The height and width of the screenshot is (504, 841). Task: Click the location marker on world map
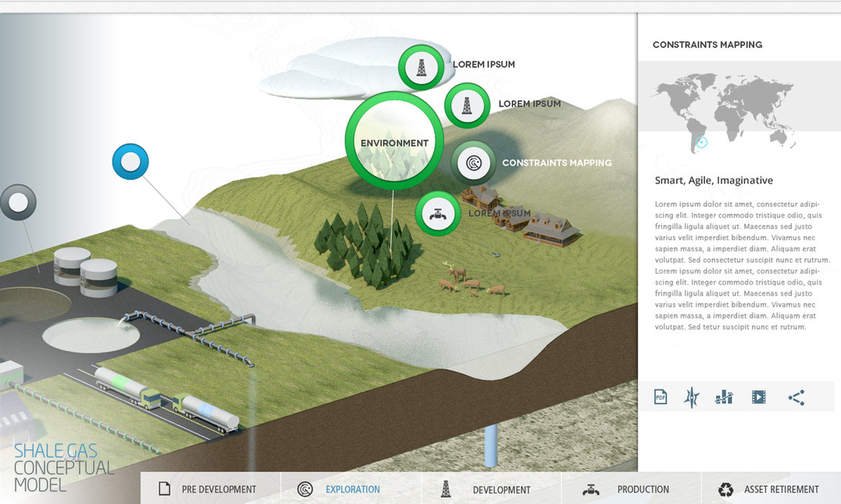[x=703, y=143]
